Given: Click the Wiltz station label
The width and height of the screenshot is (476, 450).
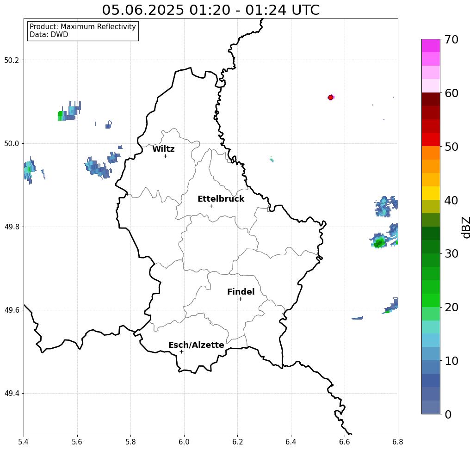Looking at the screenshot, I should click(x=163, y=149).
